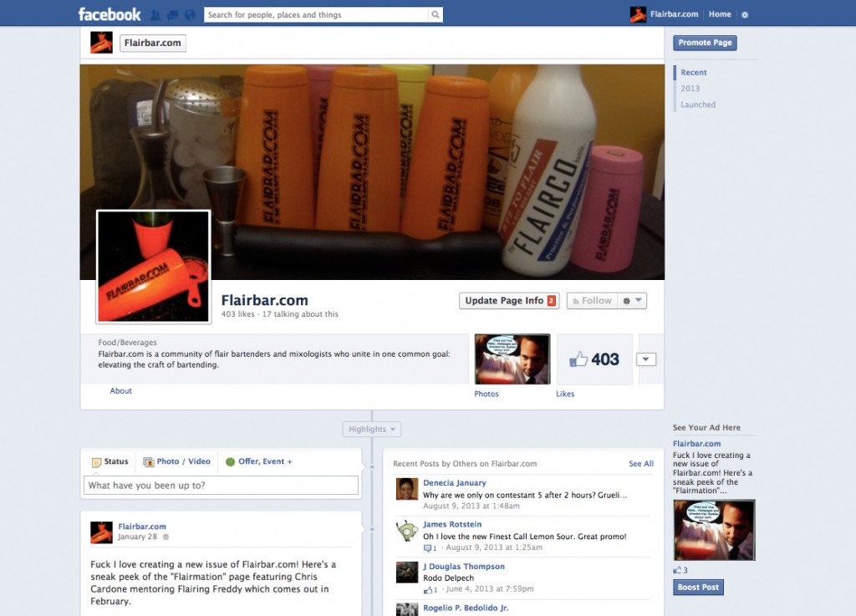856x616 pixels.
Task: Click Flairbar.com avatar on the January 28 post
Action: pyautogui.click(x=101, y=532)
